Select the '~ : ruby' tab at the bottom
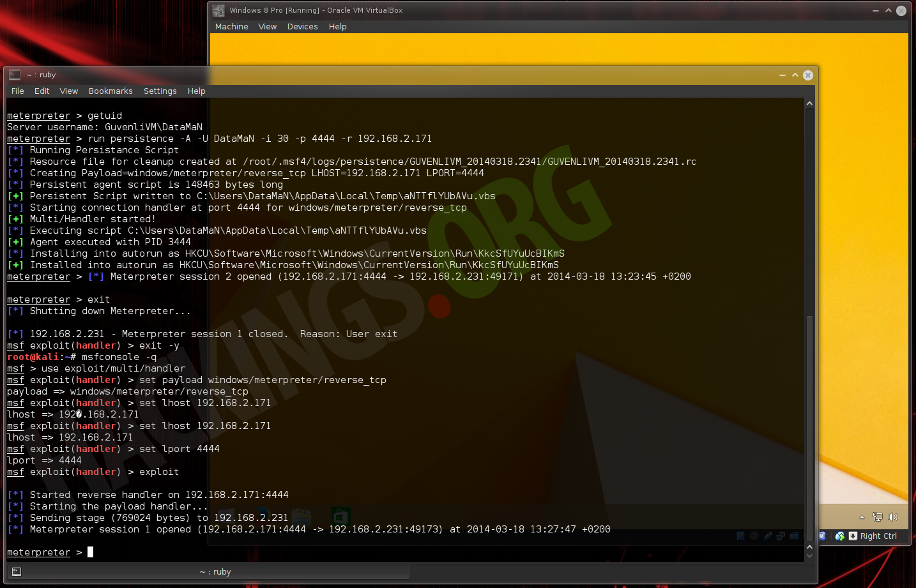The height and width of the screenshot is (588, 916). 207,572
